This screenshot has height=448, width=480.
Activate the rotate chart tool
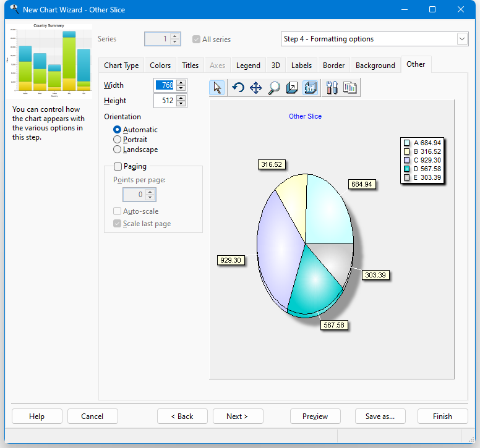click(x=238, y=88)
